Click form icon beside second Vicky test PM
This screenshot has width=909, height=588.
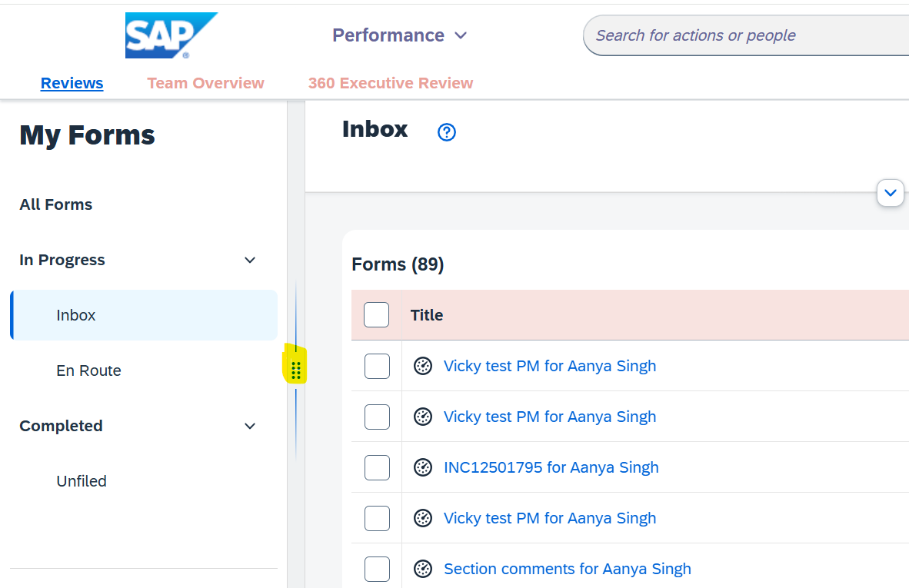coord(423,417)
